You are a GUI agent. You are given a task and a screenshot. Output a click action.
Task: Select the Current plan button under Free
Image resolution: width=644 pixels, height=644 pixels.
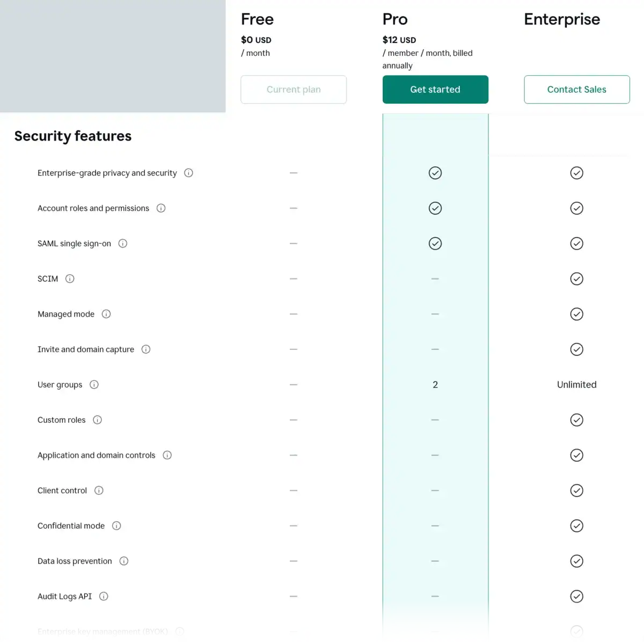[x=294, y=89]
